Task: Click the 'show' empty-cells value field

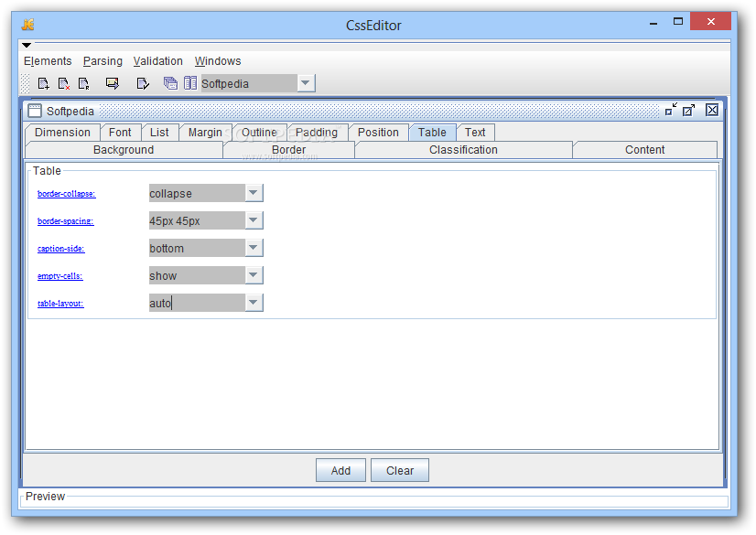Action: [197, 275]
